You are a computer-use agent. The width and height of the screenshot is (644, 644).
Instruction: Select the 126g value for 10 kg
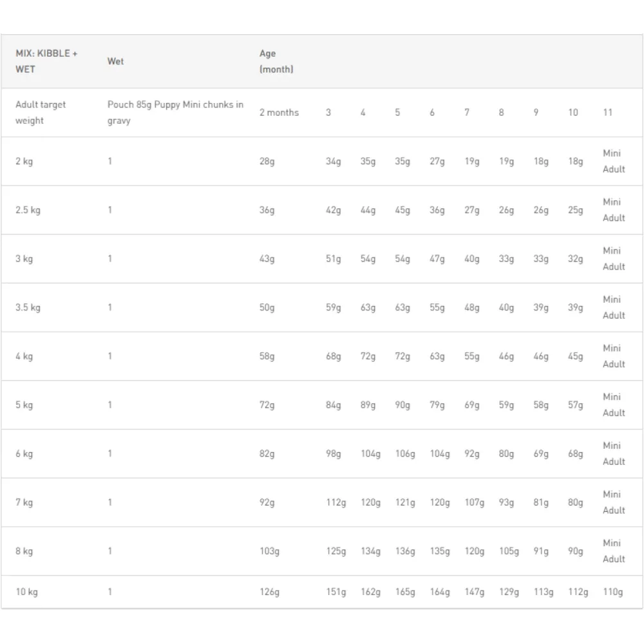click(269, 592)
